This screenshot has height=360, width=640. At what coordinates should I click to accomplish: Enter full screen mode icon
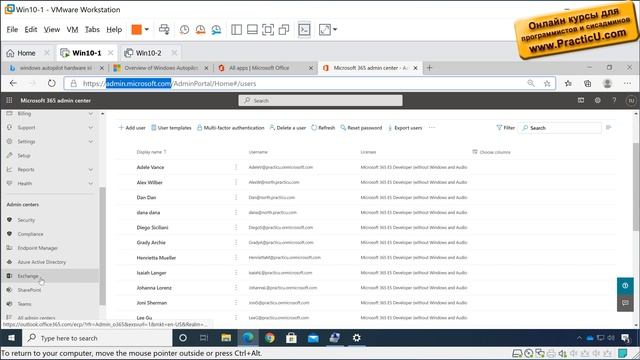(268, 29)
